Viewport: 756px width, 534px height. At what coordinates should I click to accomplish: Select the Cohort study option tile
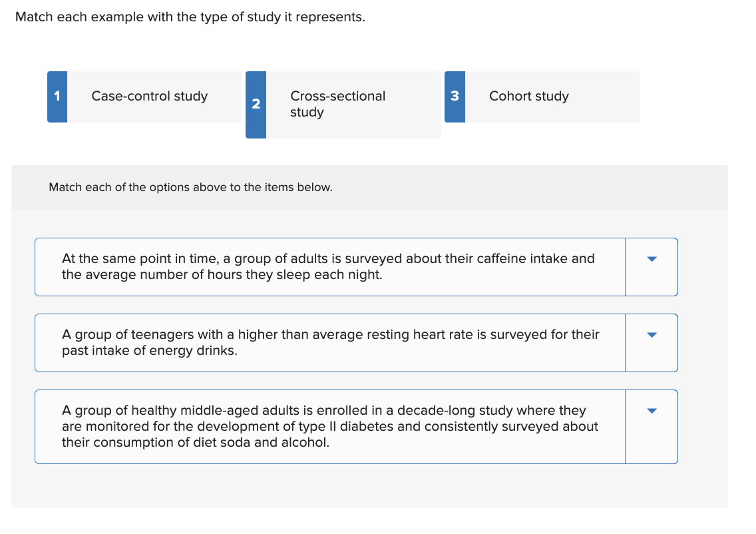552,97
